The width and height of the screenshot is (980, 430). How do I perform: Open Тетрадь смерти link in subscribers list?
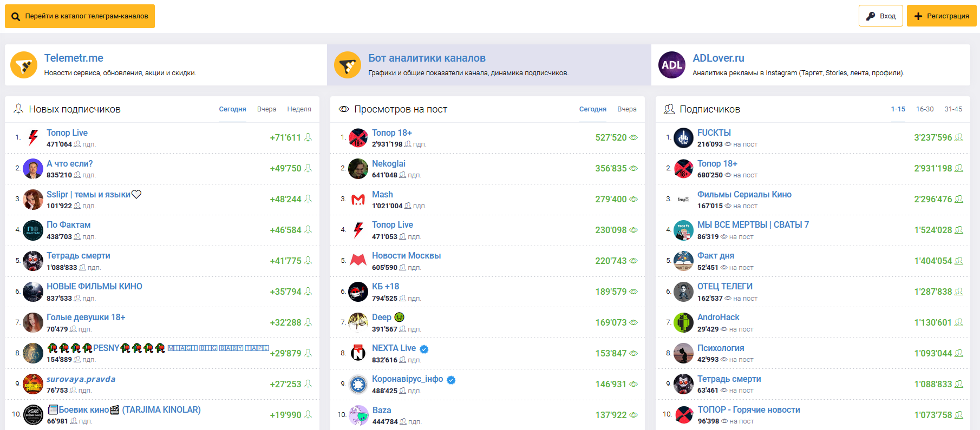point(729,379)
